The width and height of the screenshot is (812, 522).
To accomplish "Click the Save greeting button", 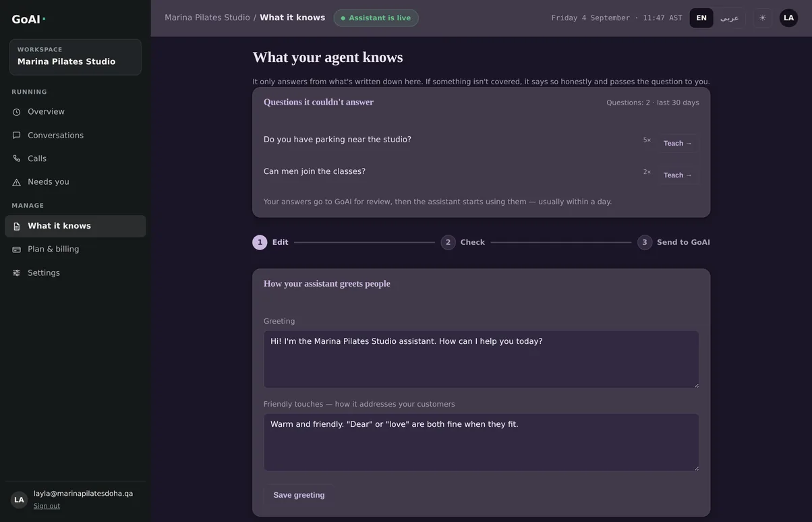I will click(x=299, y=495).
